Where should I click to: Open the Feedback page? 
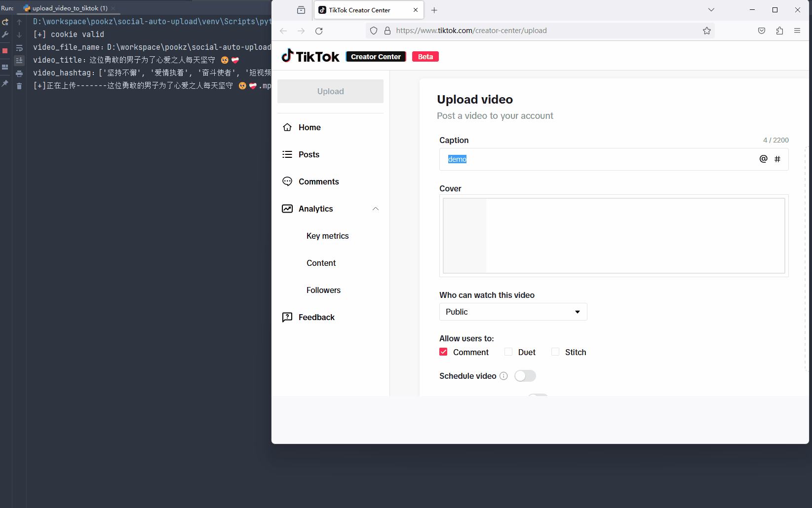tap(316, 317)
